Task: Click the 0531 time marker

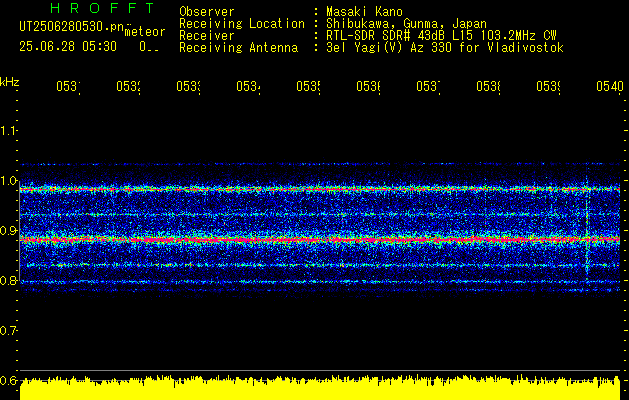Action: pos(68,86)
